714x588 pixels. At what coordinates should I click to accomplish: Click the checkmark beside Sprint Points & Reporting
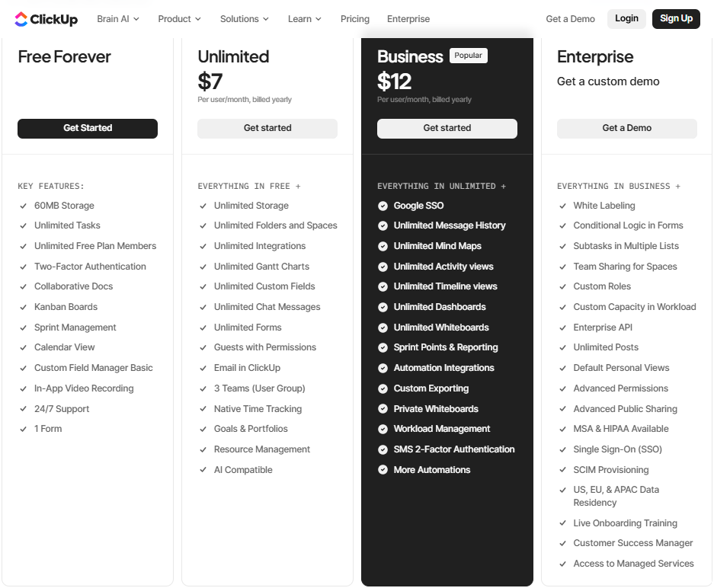pos(383,347)
